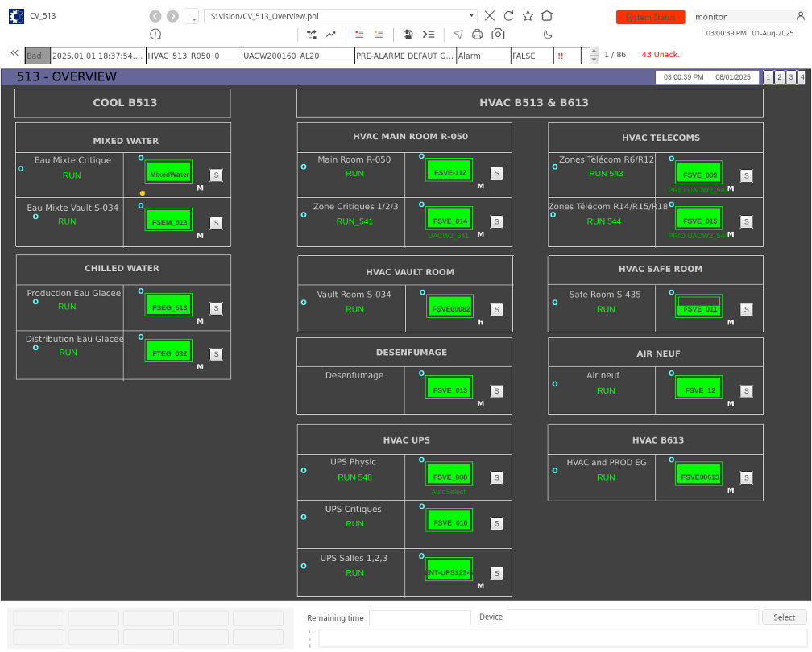The height and width of the screenshot is (652, 812).
Task: Click the System Status button
Action: 650,17
